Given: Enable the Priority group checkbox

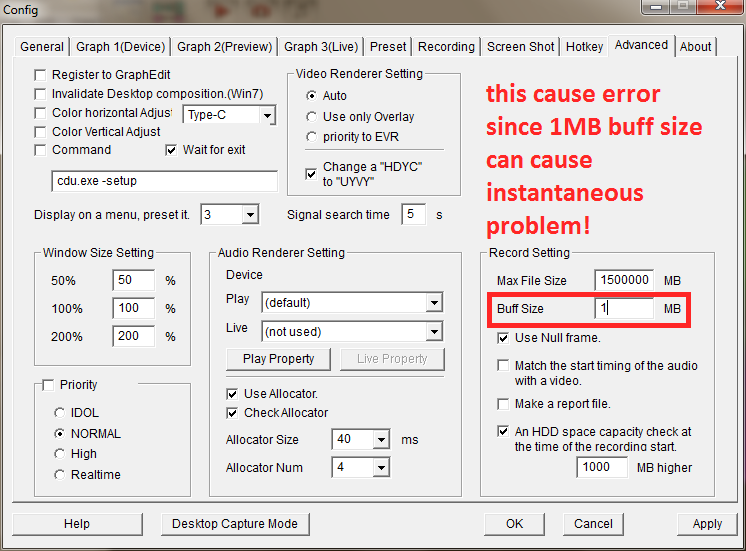Looking at the screenshot, I should click(x=48, y=385).
